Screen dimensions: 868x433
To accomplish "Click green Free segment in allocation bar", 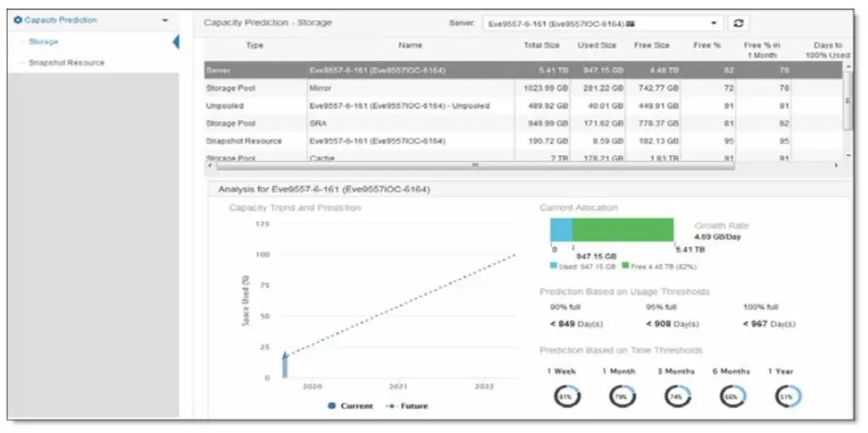I will 623,230.
